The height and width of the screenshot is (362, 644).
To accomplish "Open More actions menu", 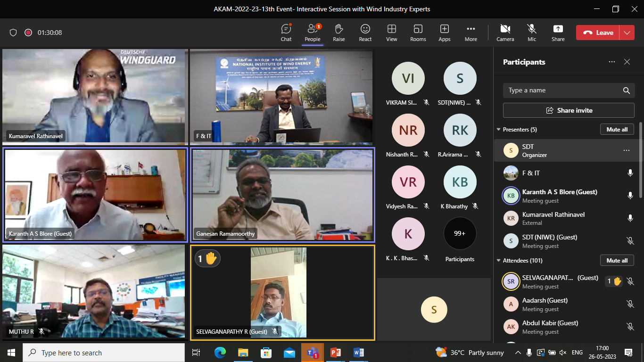I will tap(471, 33).
